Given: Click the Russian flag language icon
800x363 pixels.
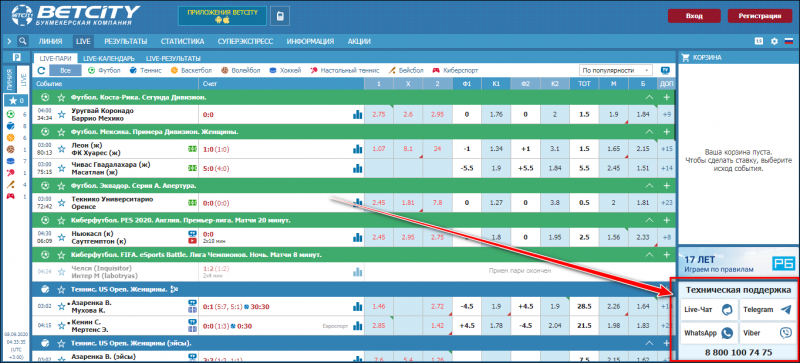Looking at the screenshot, I should [x=788, y=41].
